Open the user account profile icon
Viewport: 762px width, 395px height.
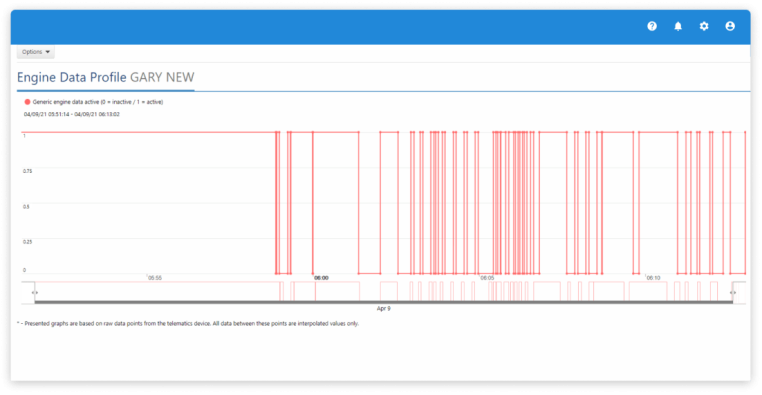pos(730,26)
